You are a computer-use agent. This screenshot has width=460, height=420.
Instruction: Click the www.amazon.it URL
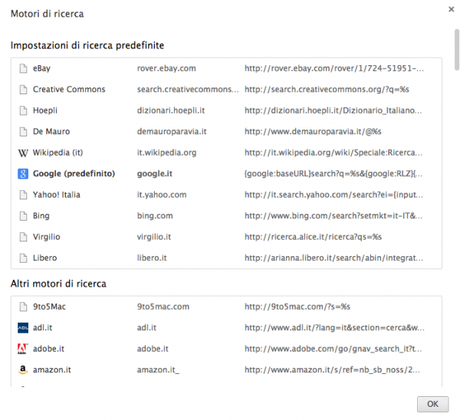point(332,370)
